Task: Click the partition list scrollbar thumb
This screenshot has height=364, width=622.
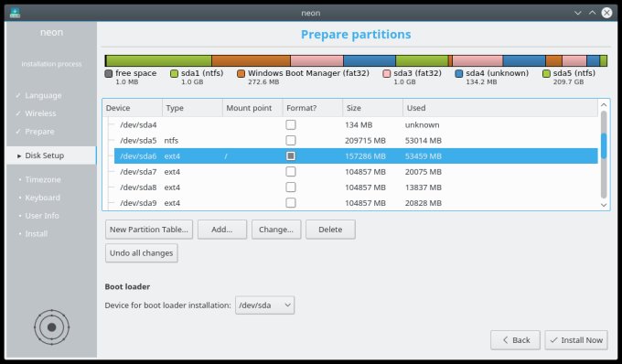Action: [x=604, y=146]
